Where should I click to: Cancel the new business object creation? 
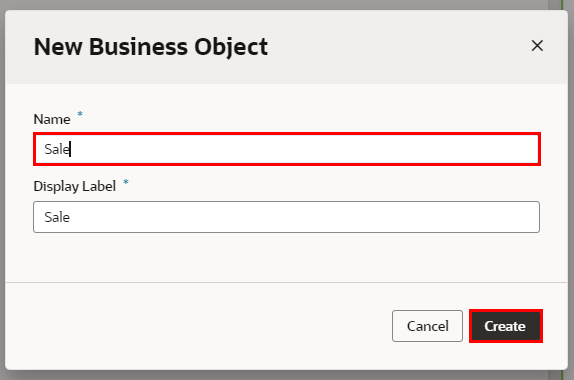[427, 326]
